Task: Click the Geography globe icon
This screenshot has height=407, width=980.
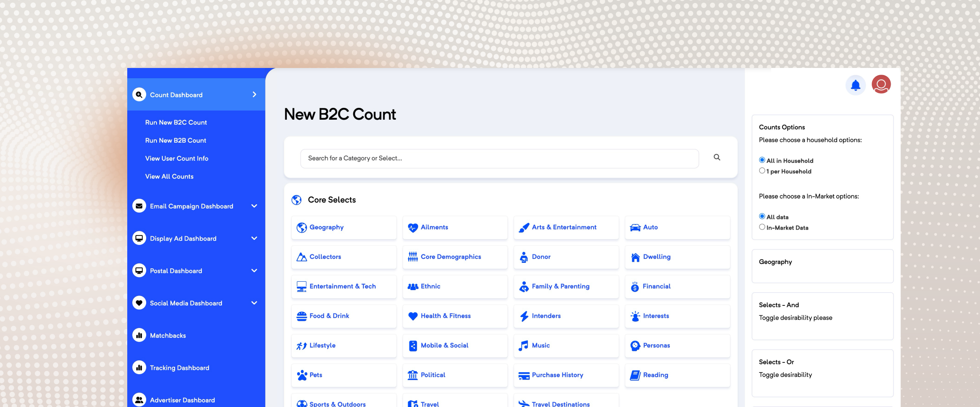Action: [302, 228]
